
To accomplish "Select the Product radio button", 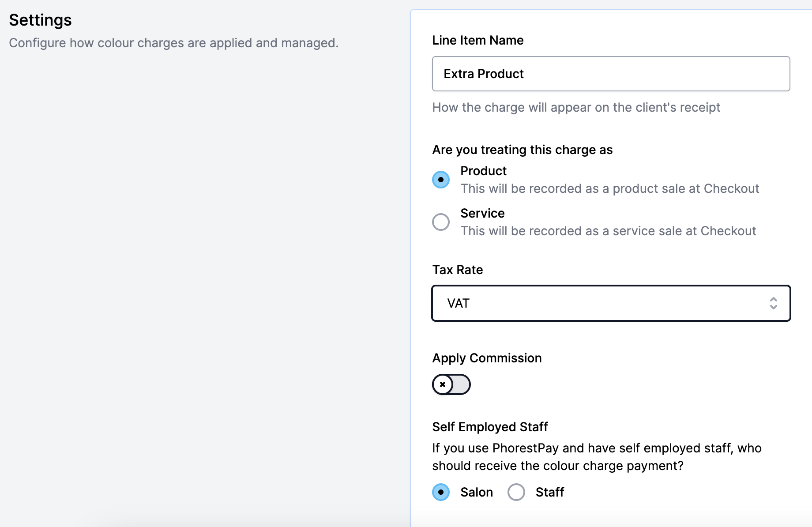I will (441, 180).
